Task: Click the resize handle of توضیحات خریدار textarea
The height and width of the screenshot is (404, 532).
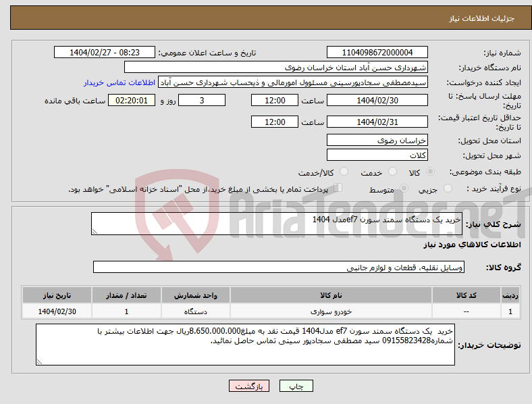Action: coord(39,362)
